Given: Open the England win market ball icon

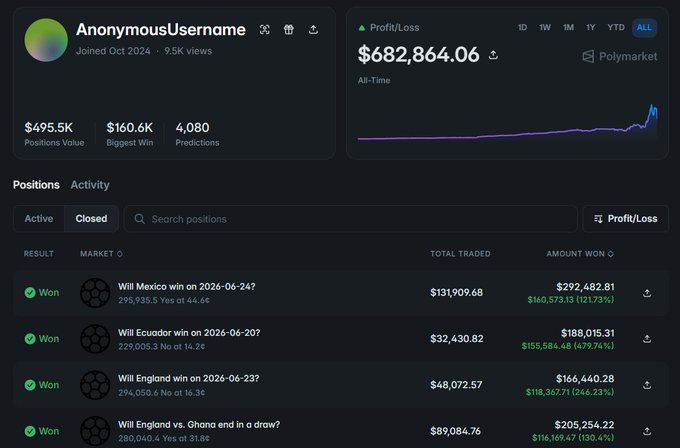Looking at the screenshot, I should tap(95, 385).
